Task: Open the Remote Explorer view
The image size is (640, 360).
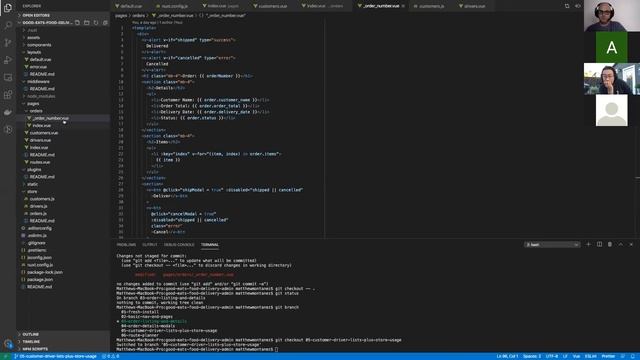Action: tap(8, 77)
